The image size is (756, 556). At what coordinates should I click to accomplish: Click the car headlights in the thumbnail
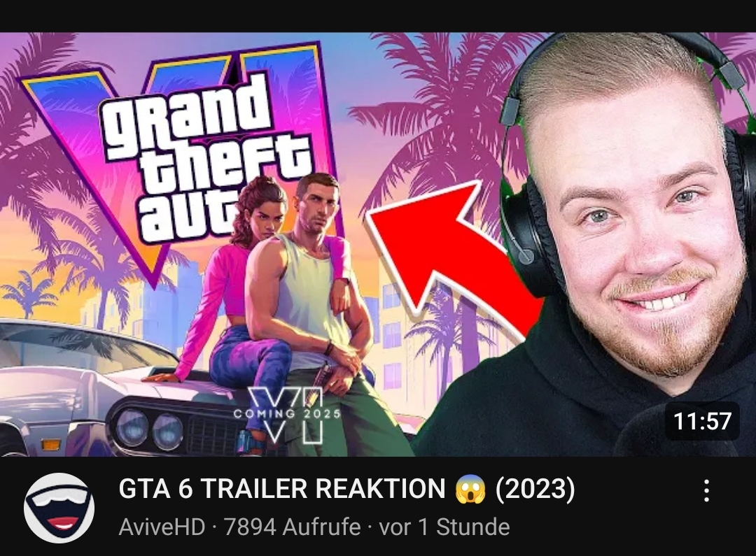point(150,429)
